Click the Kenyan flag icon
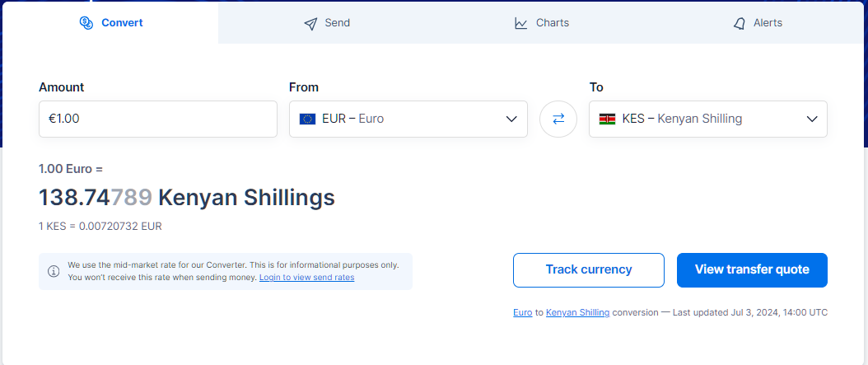The width and height of the screenshot is (868, 365). [x=607, y=119]
